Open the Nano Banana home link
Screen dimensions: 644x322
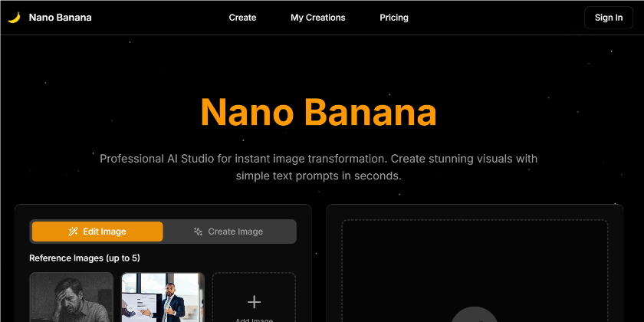tap(60, 18)
